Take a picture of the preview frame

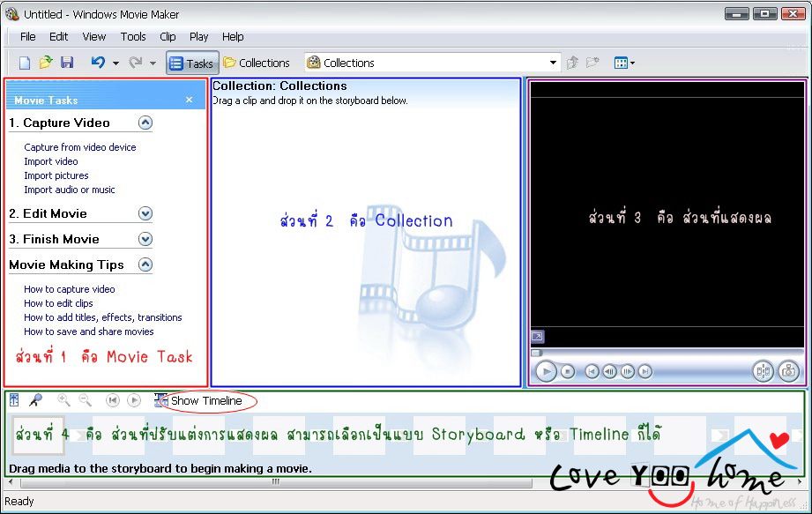pyautogui.click(x=789, y=371)
